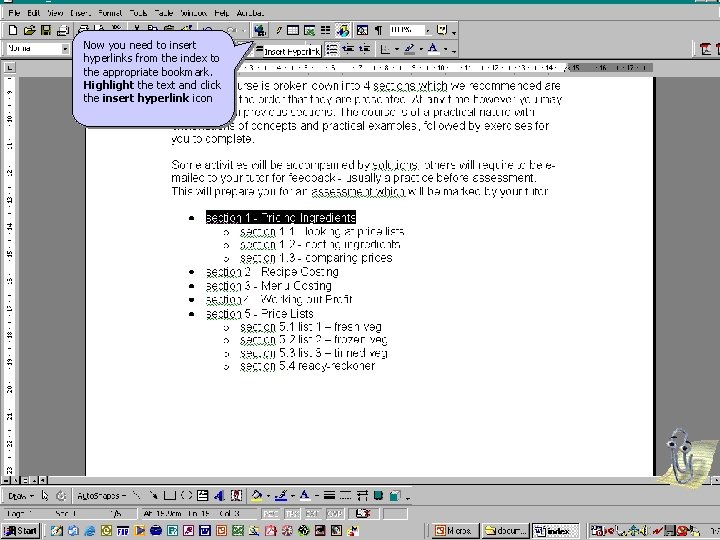
Task: Open the Fill Color dropdown arrow
Action: click(x=268, y=496)
